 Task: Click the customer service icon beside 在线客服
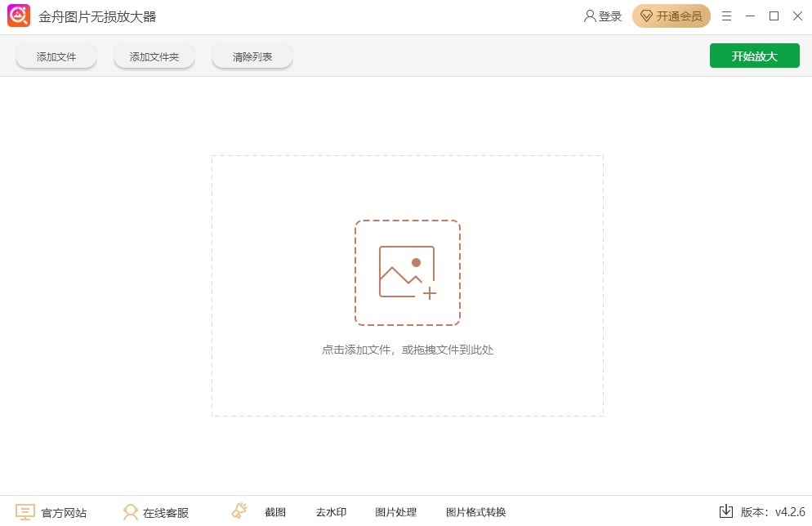129,511
